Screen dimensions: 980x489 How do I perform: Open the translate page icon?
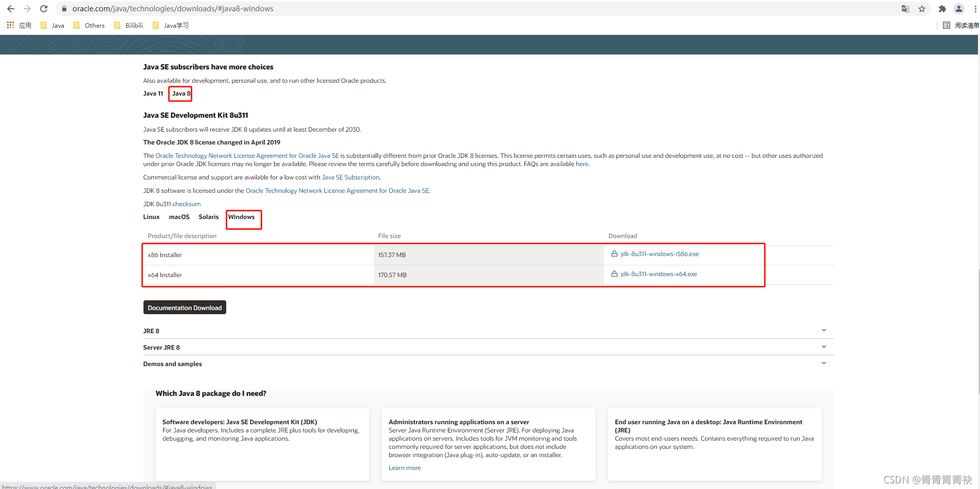pyautogui.click(x=905, y=9)
